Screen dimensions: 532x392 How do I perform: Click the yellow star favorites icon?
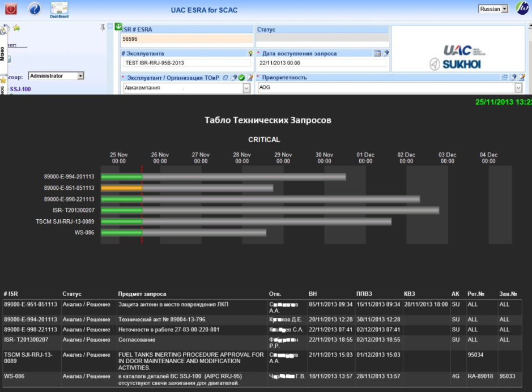point(16,28)
